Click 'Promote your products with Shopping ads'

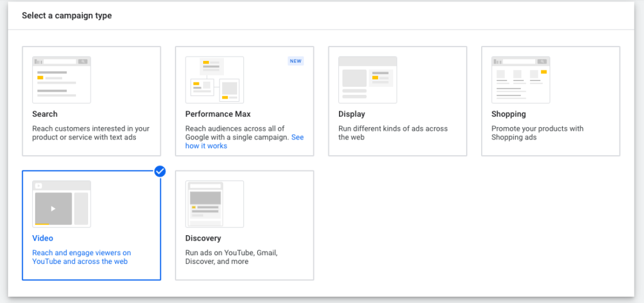[537, 133]
